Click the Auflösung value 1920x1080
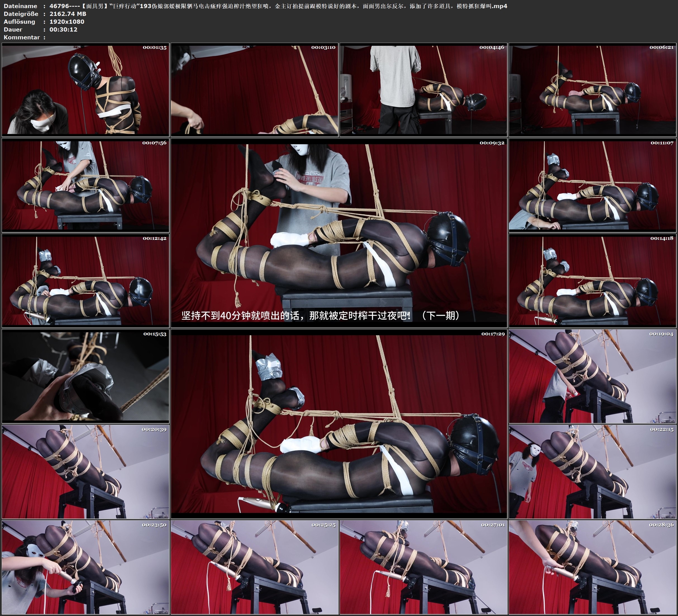This screenshot has height=616, width=678. point(67,22)
